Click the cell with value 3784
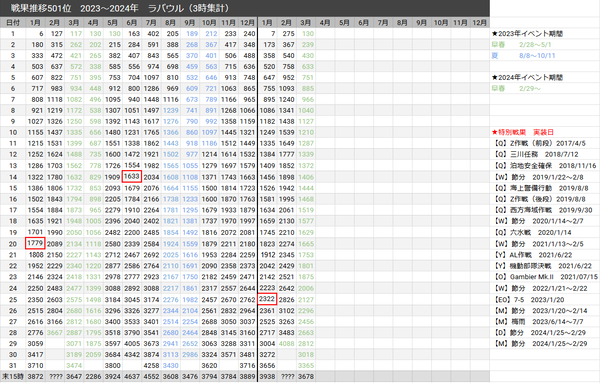 228,376
